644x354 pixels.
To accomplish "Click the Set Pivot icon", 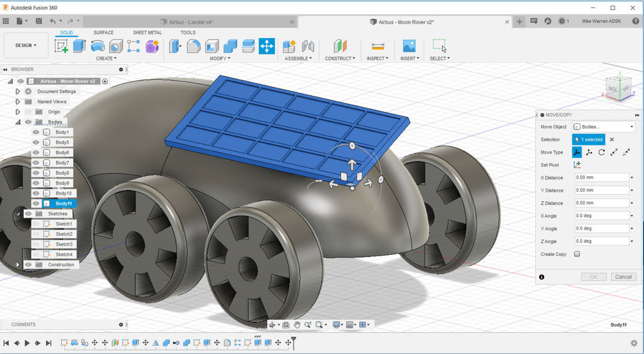I will [577, 165].
